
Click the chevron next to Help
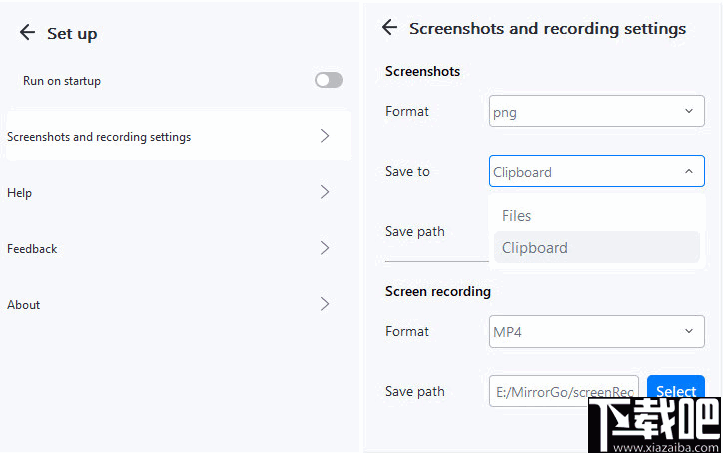pos(325,192)
